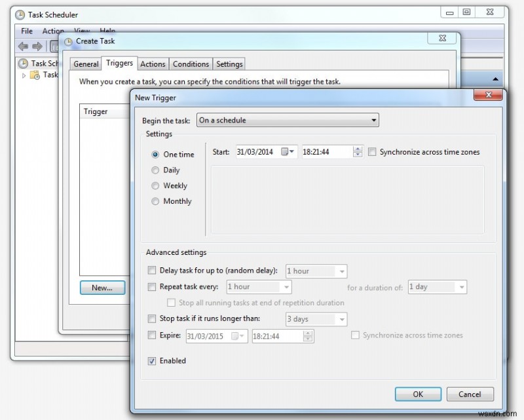Screen dimensions: 524x420
Task: Click the Task Scheduler Library folder icon
Action: coord(35,75)
